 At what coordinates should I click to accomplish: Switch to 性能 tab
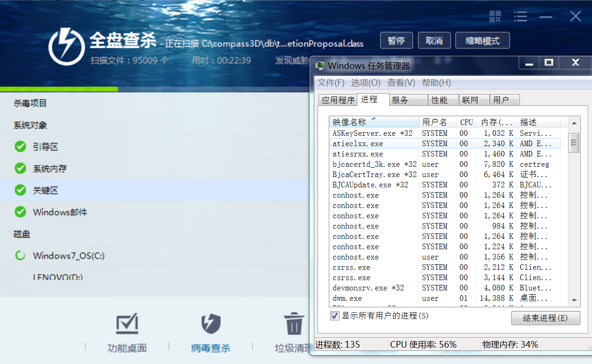(443, 100)
